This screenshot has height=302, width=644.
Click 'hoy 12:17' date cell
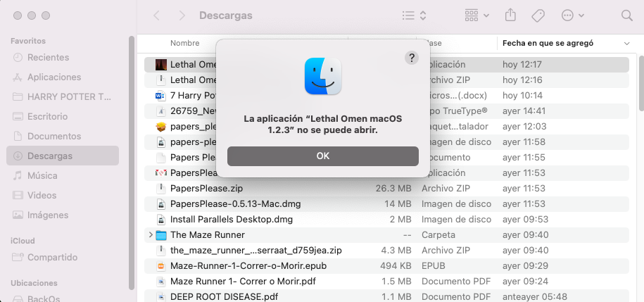point(522,65)
